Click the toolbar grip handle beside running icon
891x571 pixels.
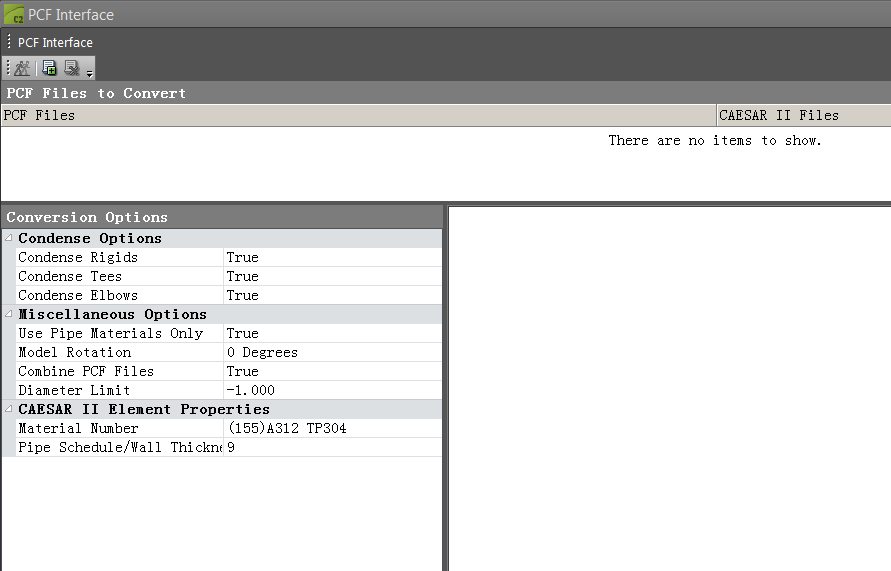click(8, 68)
